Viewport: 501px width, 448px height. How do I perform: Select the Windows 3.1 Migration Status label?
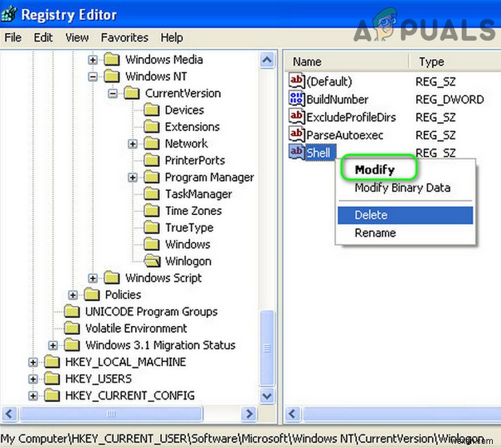(x=161, y=345)
